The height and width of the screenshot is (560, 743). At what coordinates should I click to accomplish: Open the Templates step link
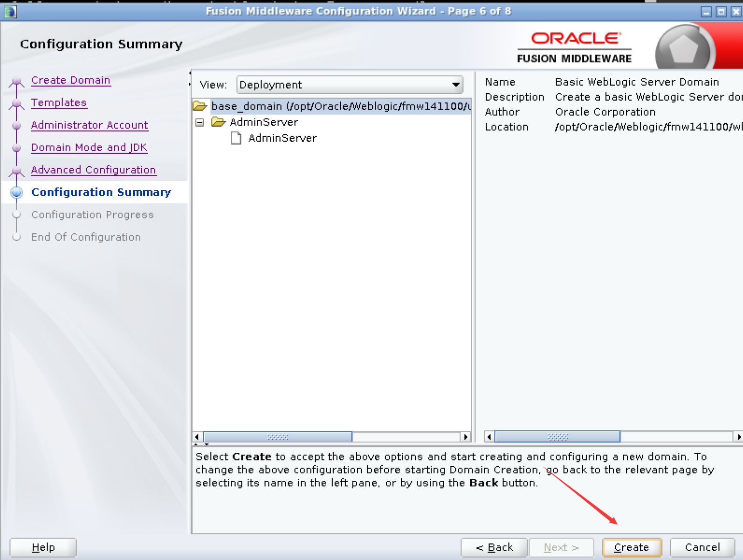pyautogui.click(x=59, y=103)
